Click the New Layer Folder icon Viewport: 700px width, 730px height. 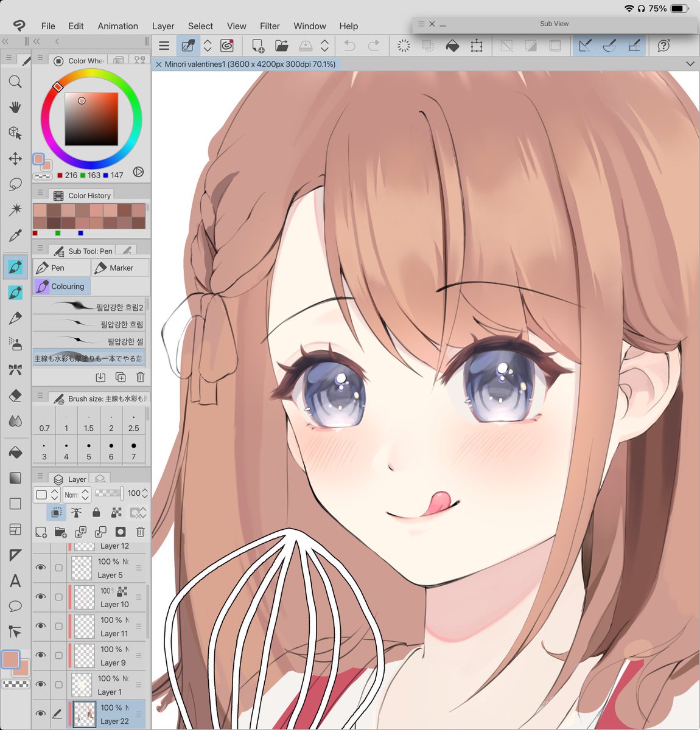point(60,532)
